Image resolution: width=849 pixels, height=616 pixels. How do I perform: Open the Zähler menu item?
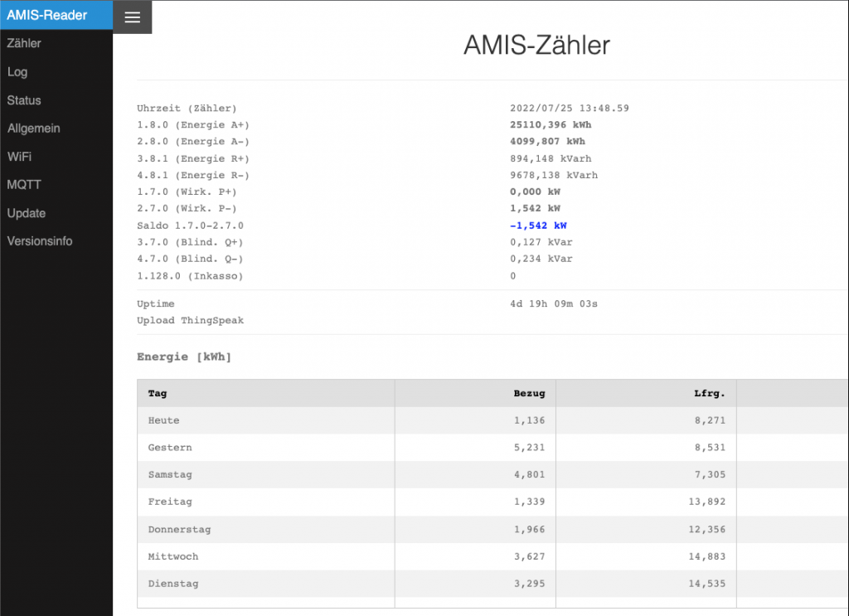coord(24,43)
